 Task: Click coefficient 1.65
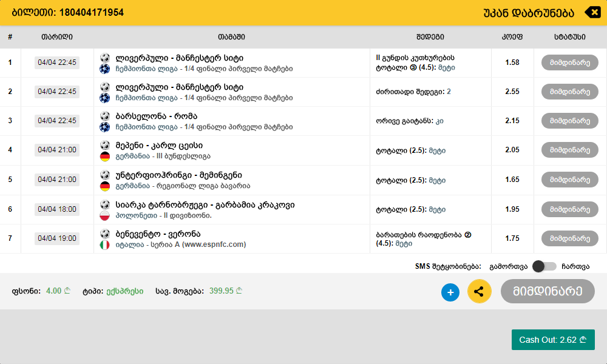[512, 180]
